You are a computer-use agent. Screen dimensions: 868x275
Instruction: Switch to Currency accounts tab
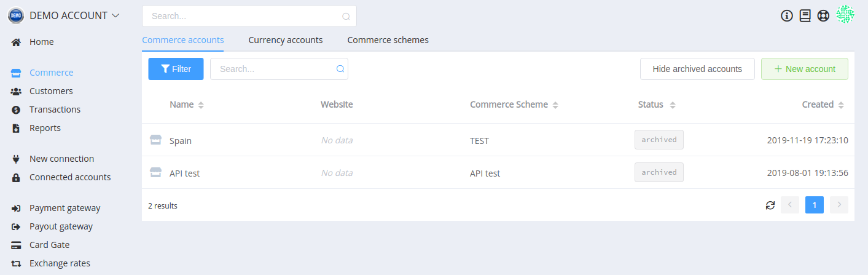286,40
